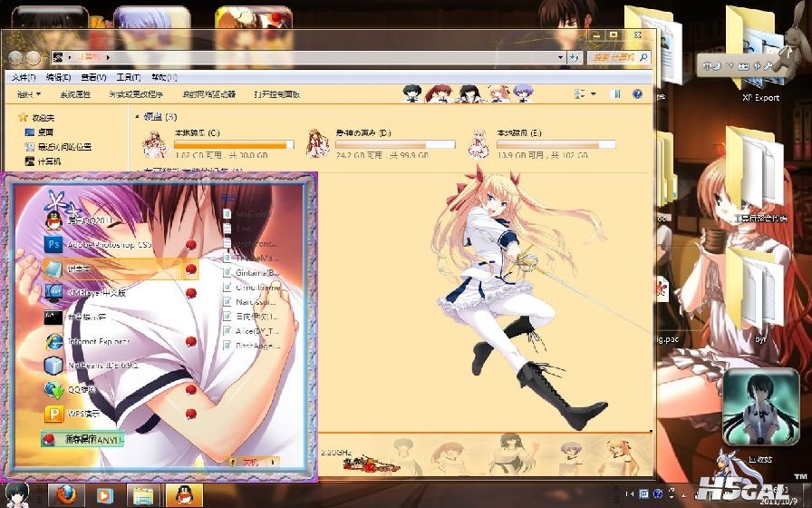Expand Photoshop CS5 jump list arrow
812x508 pixels.
191,245
